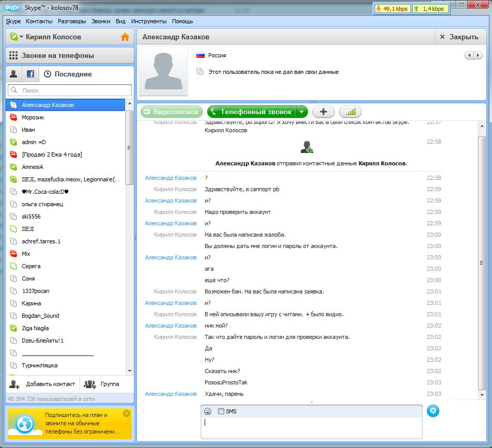Open the status dropdown beside Кирилл Колосов
The width and height of the screenshot is (492, 448).
pyautogui.click(x=21, y=37)
